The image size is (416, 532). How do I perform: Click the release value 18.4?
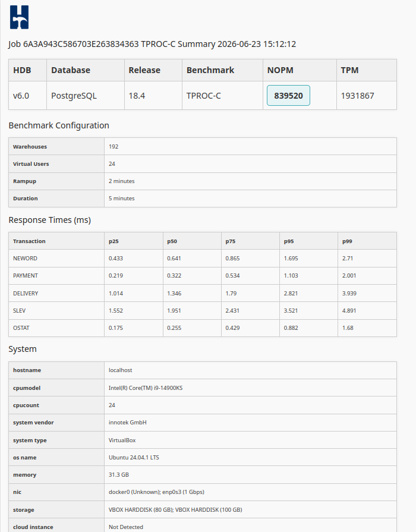click(137, 96)
